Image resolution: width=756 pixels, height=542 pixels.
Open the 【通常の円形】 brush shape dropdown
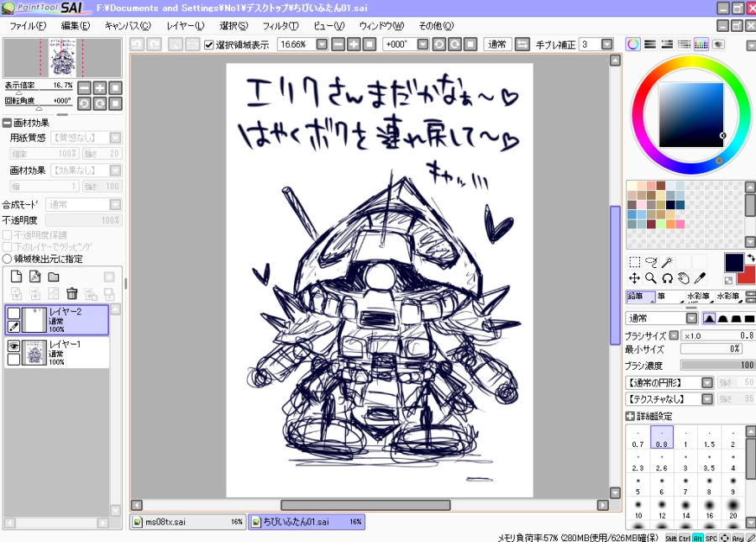point(706,383)
